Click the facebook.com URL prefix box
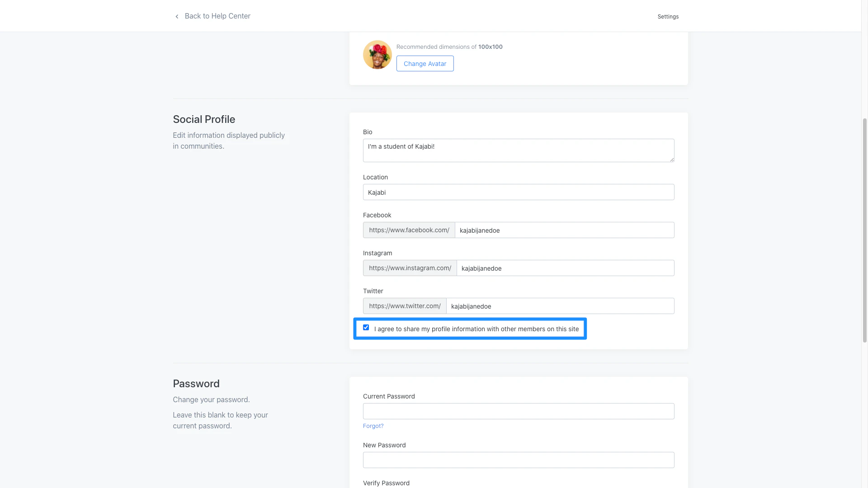Viewport: 868px width, 488px height. tap(409, 230)
